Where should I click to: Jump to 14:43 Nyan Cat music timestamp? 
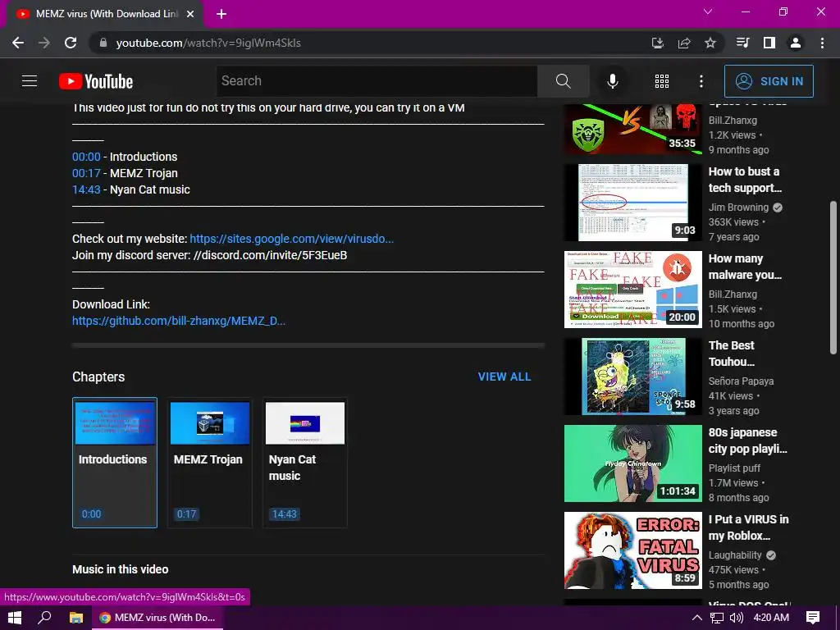tap(86, 189)
